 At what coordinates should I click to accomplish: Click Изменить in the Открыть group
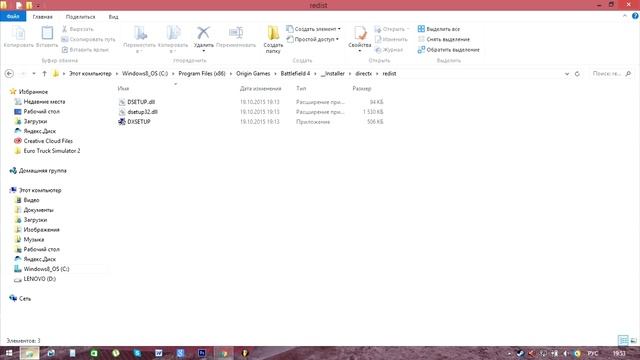click(391, 39)
